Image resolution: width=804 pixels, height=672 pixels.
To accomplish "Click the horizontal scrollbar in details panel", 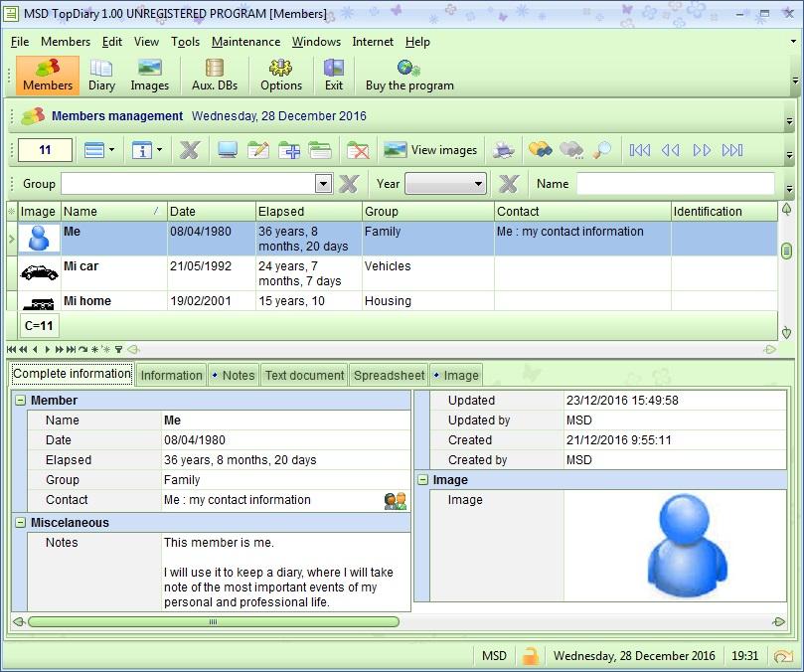I will click(x=214, y=621).
